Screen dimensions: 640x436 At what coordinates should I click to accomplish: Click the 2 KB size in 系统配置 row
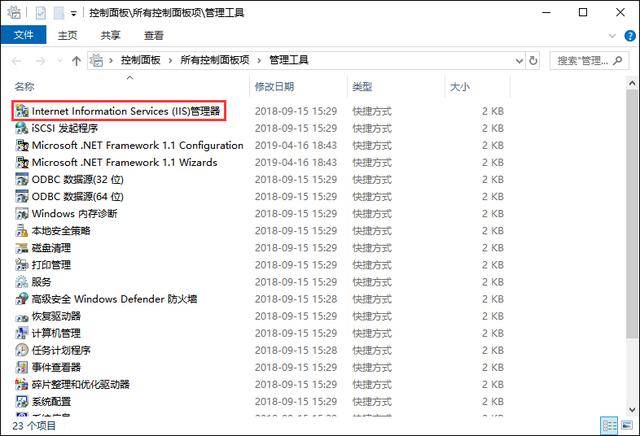point(493,401)
